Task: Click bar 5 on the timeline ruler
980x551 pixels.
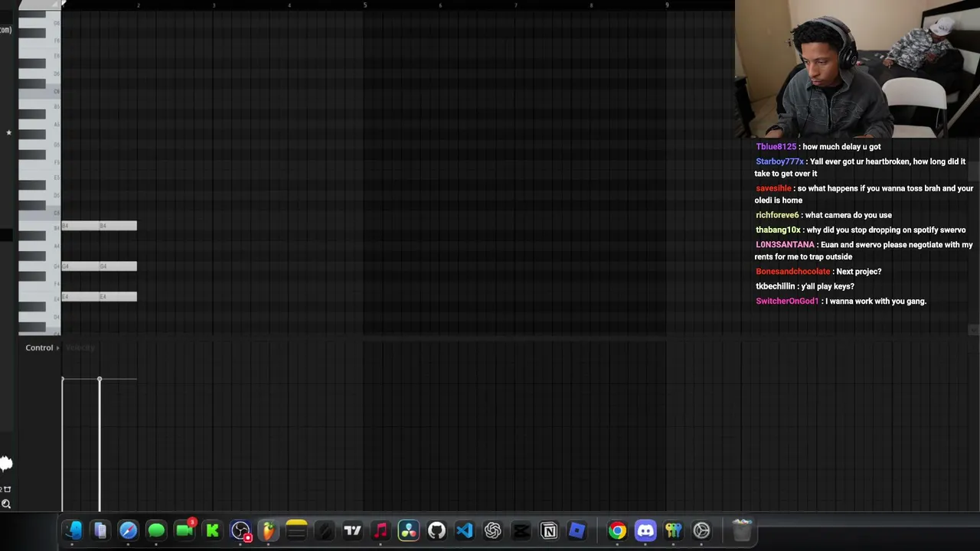Action: pyautogui.click(x=364, y=5)
